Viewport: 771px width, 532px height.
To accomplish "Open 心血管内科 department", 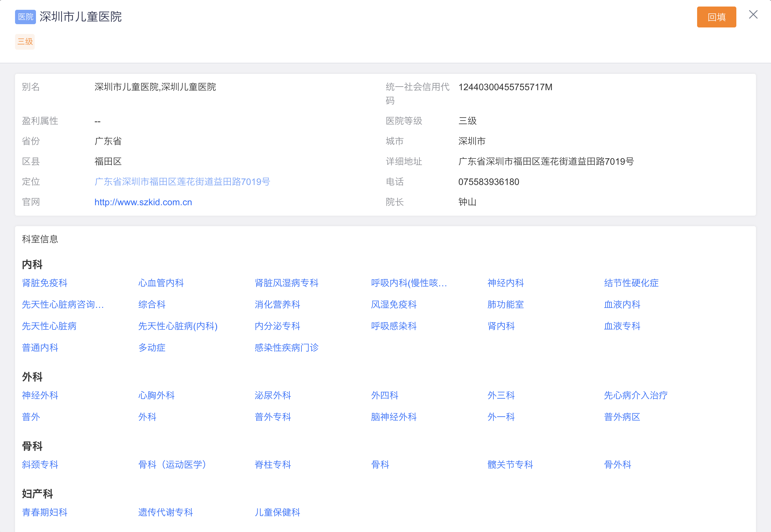I will (x=161, y=283).
